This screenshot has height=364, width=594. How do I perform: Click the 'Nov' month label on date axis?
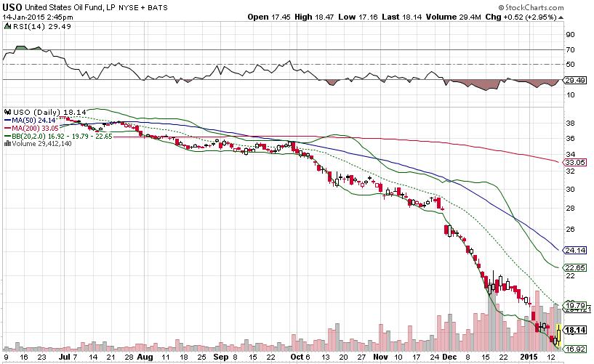tap(381, 357)
